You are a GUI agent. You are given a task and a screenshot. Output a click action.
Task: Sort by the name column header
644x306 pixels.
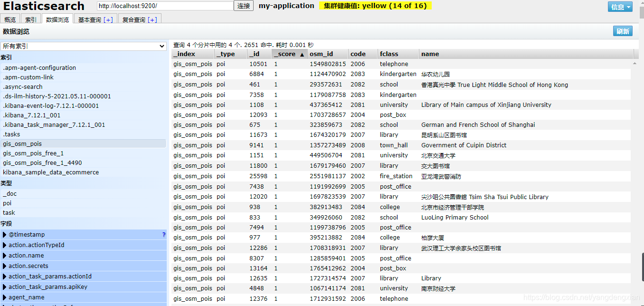(526, 54)
